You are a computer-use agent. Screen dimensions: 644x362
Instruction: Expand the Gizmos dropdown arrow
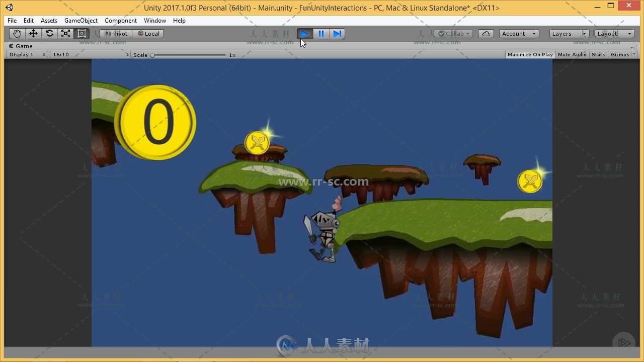pos(634,54)
